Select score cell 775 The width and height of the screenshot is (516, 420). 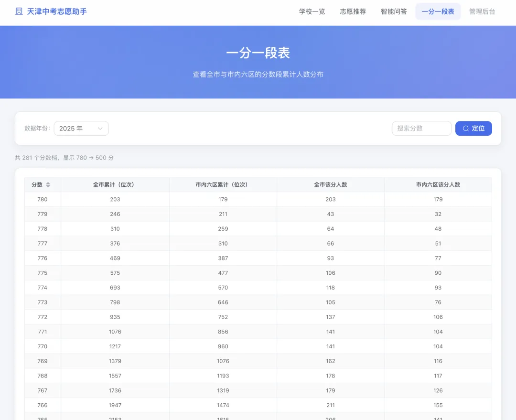(x=43, y=273)
